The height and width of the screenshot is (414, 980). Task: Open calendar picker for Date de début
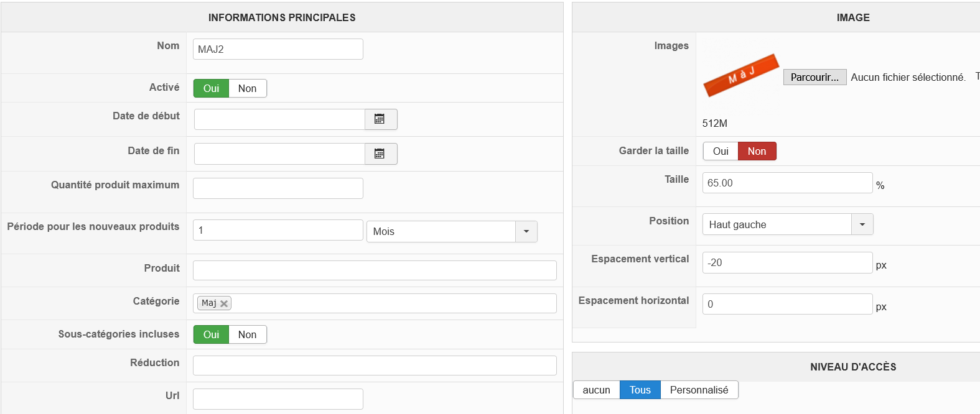click(380, 119)
